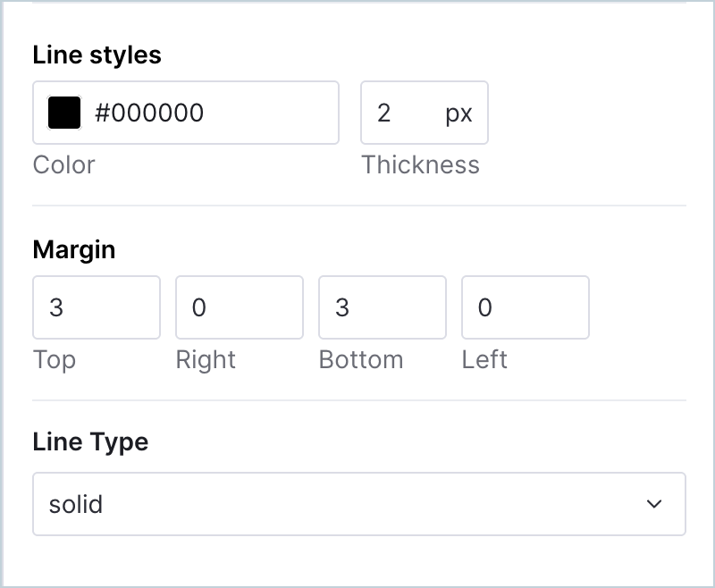
Task: Click the Top label
Action: click(x=55, y=360)
